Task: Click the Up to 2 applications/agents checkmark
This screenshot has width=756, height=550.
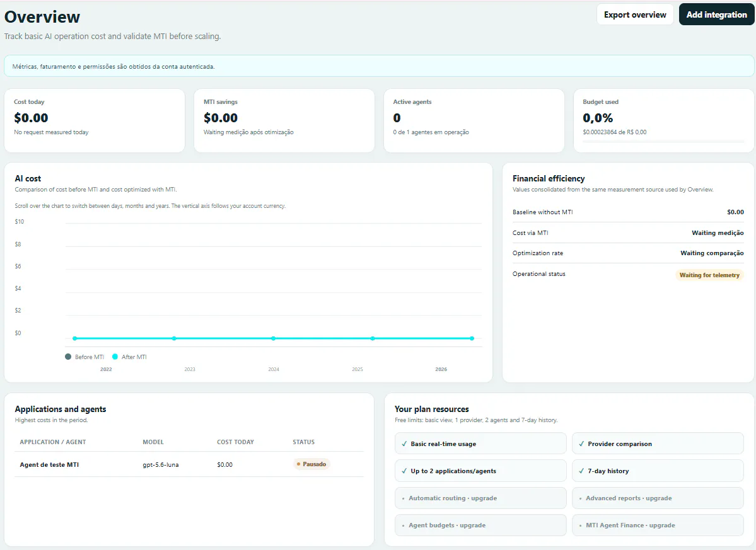Action: (404, 471)
